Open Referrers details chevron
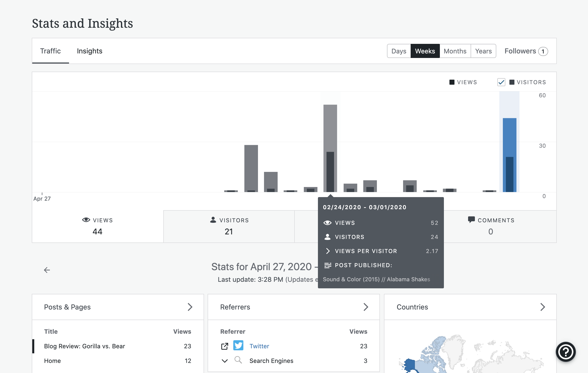 click(x=366, y=307)
